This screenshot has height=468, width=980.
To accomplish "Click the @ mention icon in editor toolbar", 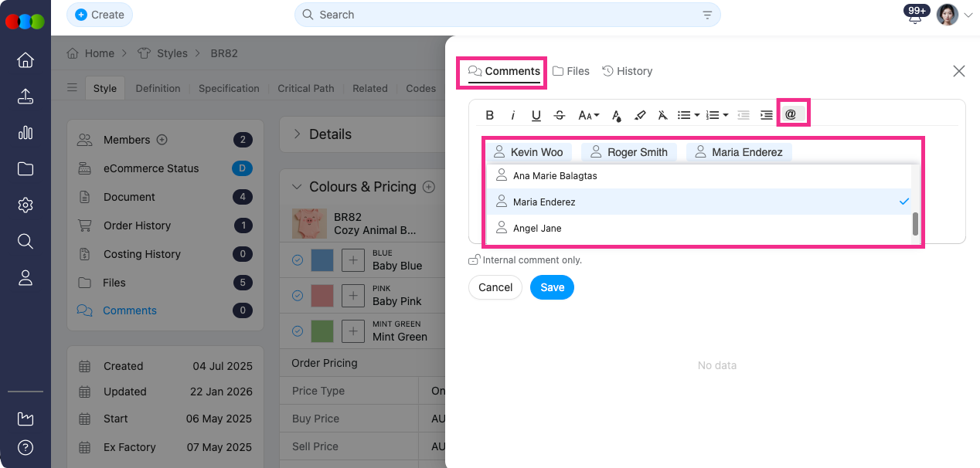I will tap(791, 114).
